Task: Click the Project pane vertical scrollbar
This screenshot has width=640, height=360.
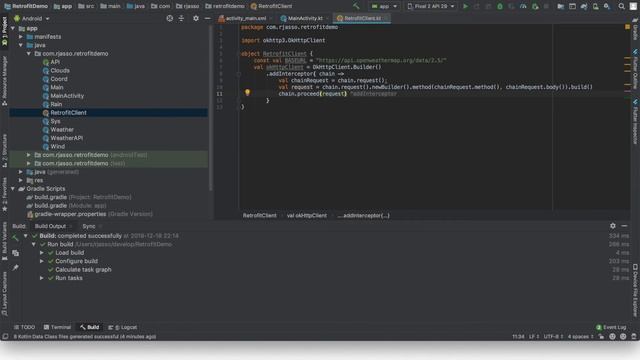Action: 211,108
